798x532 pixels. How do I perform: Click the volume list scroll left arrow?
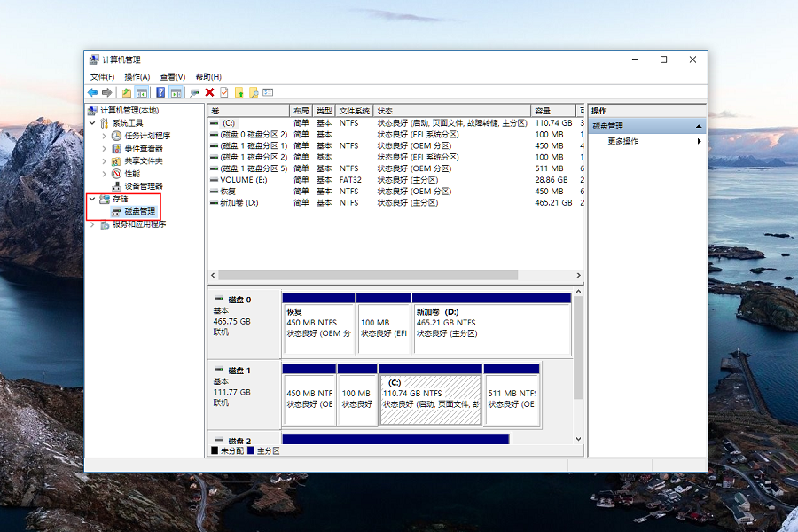[213, 275]
